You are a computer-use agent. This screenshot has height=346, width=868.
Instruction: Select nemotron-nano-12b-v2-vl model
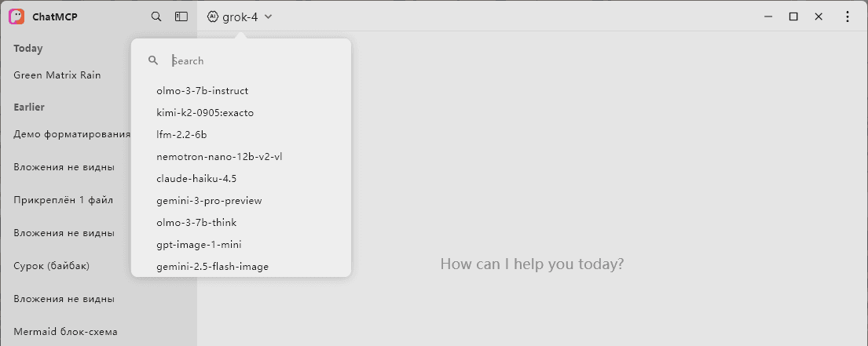[x=219, y=157]
